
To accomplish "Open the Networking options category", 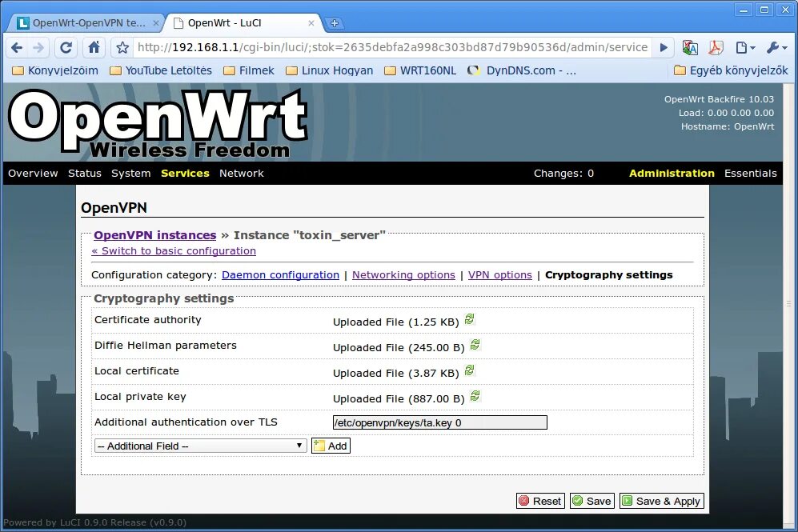I will coord(403,275).
